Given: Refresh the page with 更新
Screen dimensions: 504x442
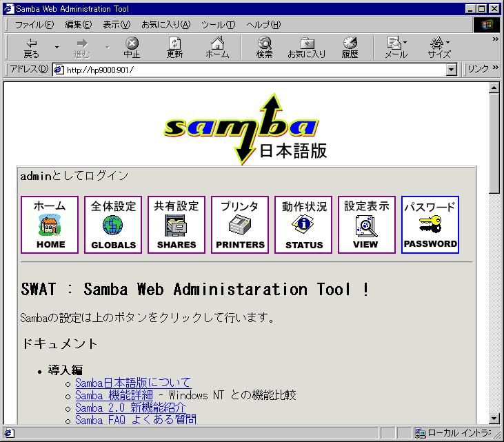Looking at the screenshot, I should (x=174, y=48).
